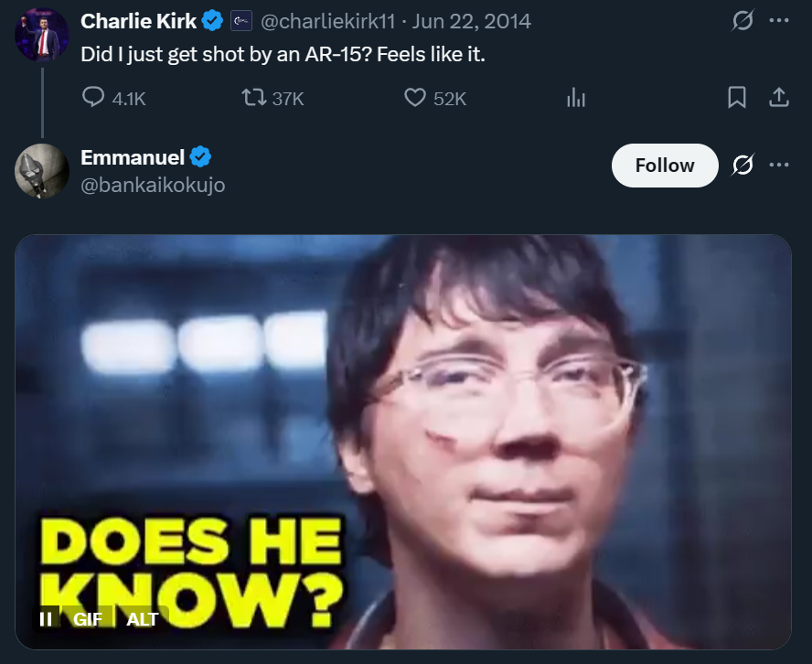812x664 pixels.
Task: Click Grok icon on Charlie Kirk's tweet
Action: point(743,21)
